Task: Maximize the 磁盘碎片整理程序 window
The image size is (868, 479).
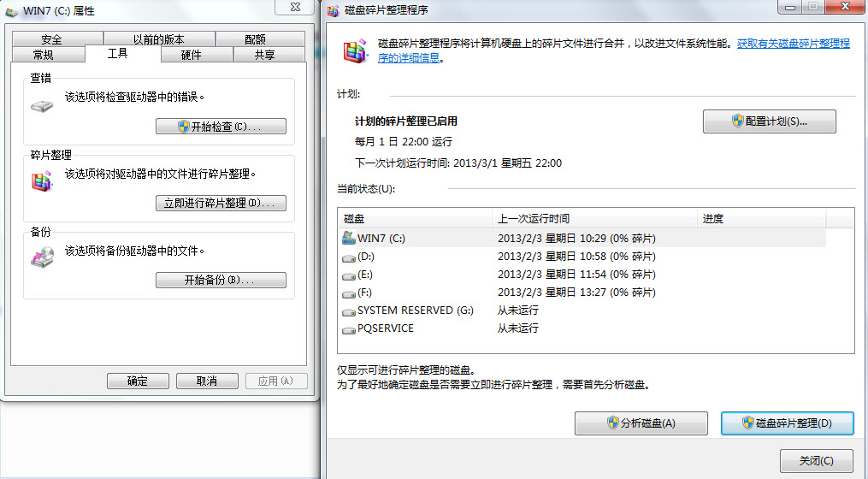Action: coord(813,7)
